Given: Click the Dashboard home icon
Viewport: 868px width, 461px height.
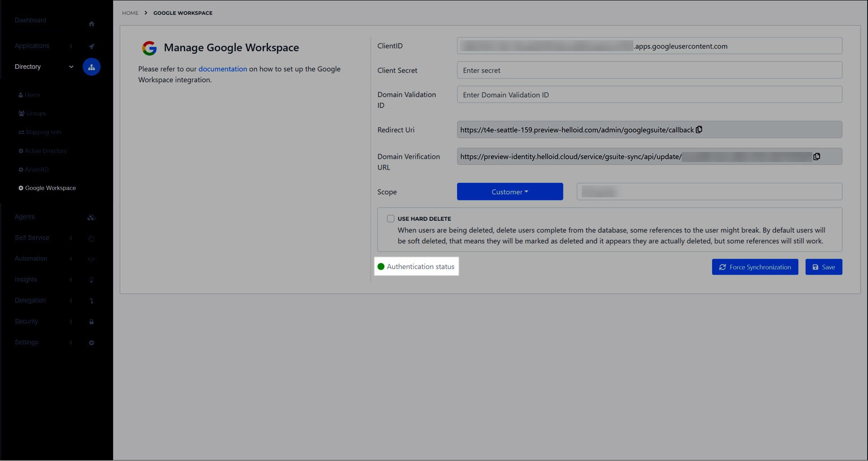Looking at the screenshot, I should 91,24.
